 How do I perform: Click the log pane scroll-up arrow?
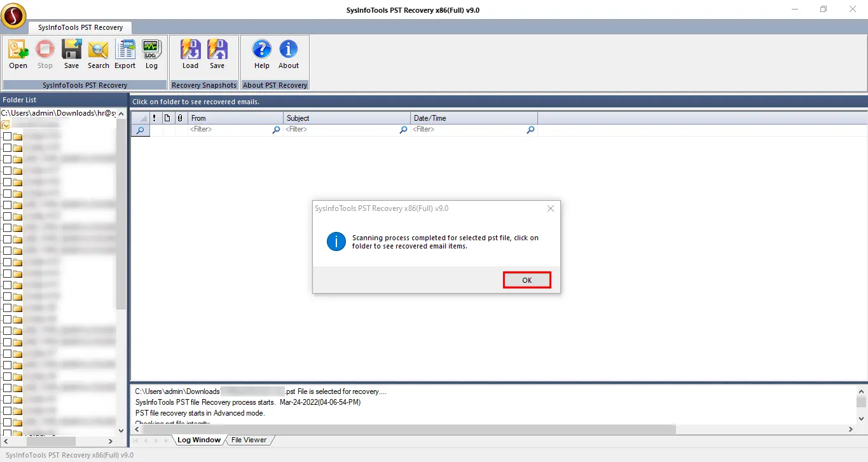click(x=861, y=391)
